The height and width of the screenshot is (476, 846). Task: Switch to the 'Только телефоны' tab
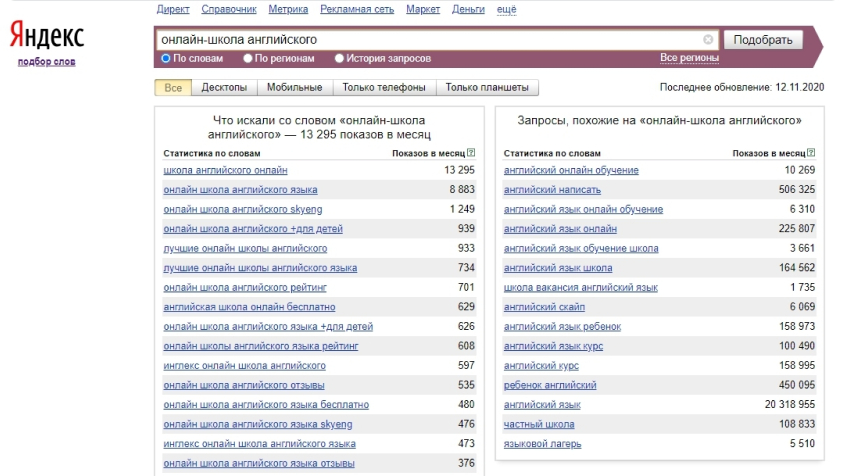coord(384,87)
